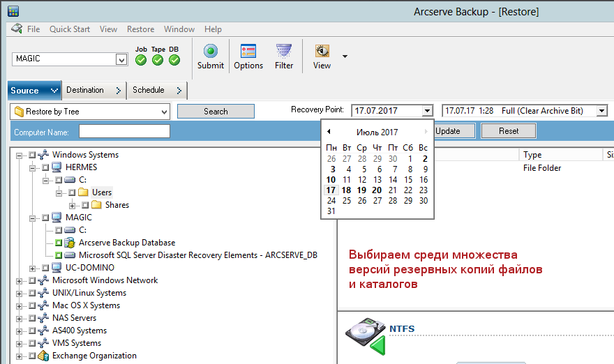Switch to the Destination tab
This screenshot has width=614, height=364.
pos(94,90)
